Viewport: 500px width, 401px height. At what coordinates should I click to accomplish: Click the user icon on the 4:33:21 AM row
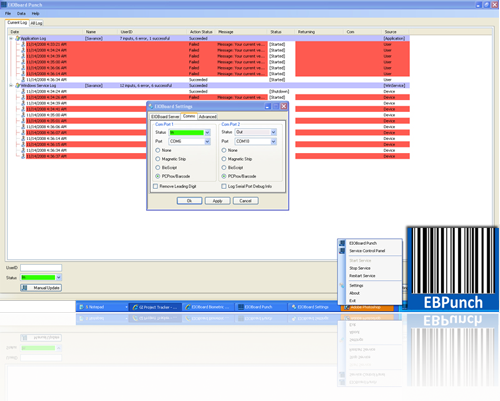click(x=23, y=44)
